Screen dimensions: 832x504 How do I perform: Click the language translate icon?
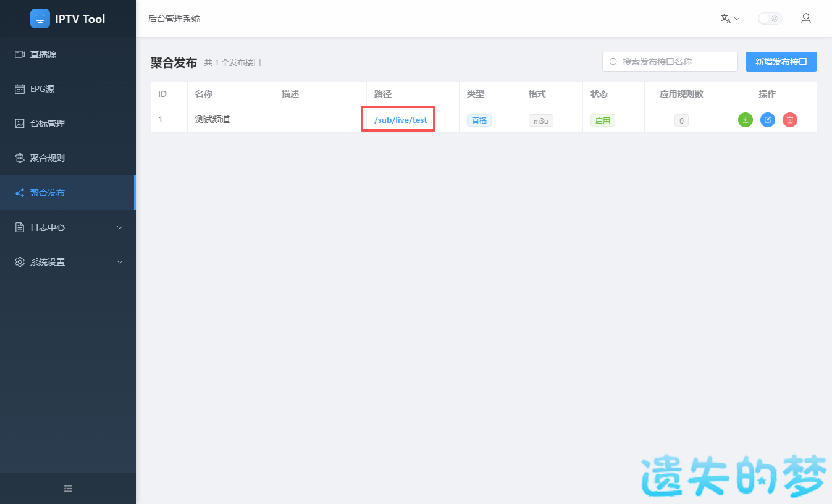coord(726,19)
